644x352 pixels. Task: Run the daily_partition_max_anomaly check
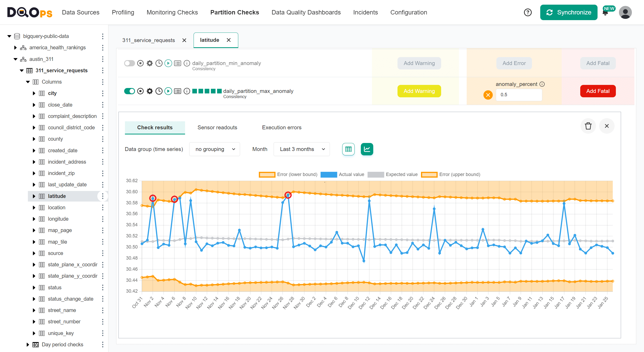coord(168,91)
